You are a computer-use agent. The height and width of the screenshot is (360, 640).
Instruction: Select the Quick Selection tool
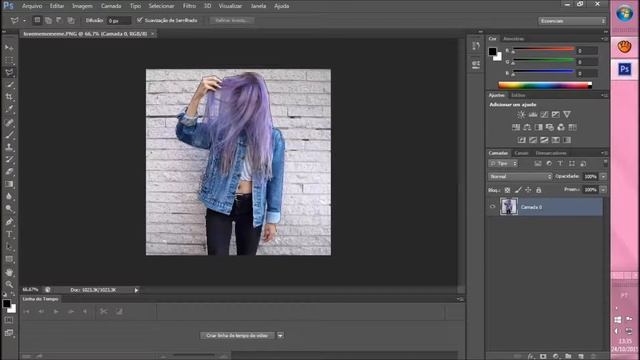[x=9, y=85]
